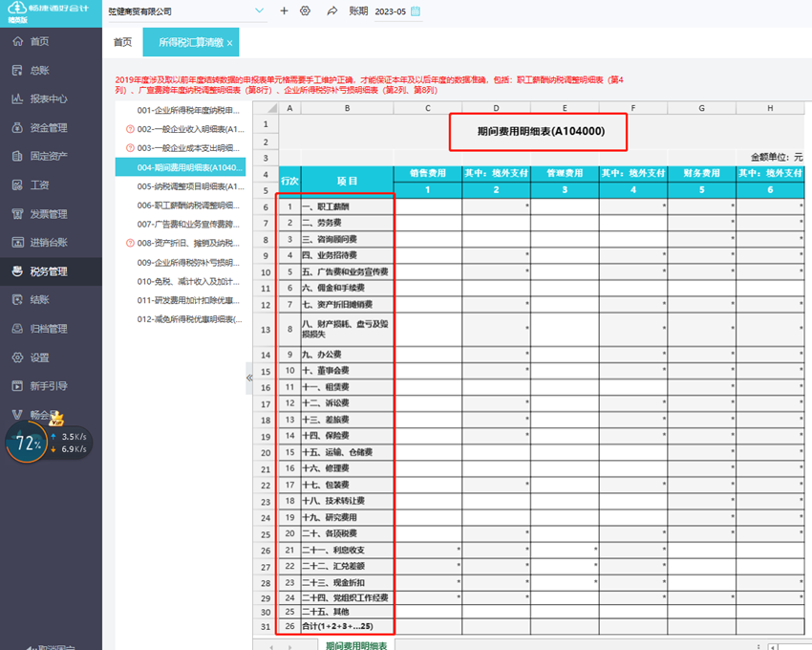This screenshot has height=650, width=812.
Task: Open 总账 from the left sidebar
Action: coord(39,70)
